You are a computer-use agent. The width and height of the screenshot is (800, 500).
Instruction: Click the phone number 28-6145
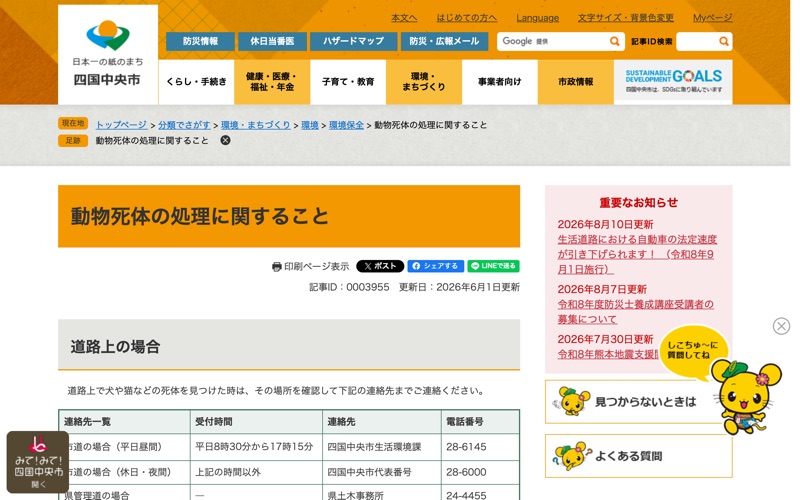click(x=466, y=447)
